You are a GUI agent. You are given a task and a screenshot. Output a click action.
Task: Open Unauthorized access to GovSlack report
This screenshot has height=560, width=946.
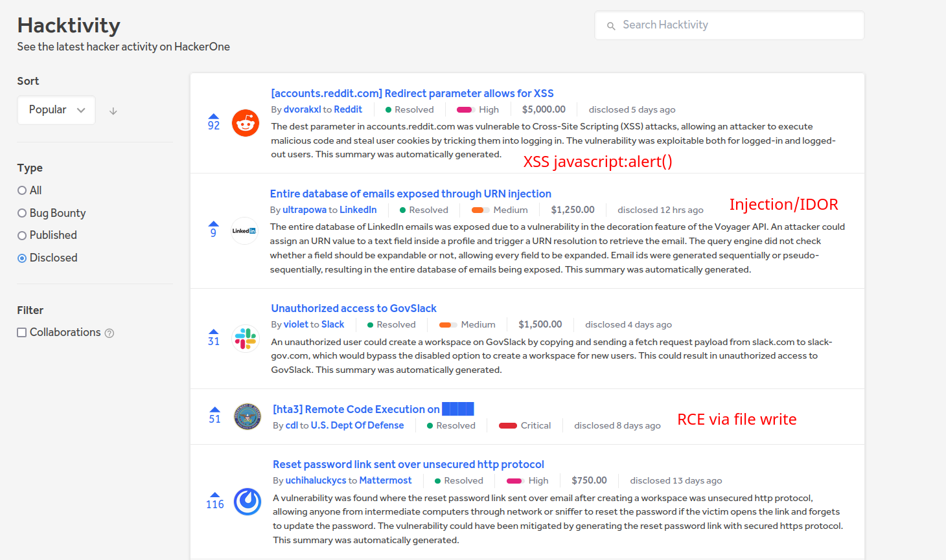pyautogui.click(x=354, y=309)
